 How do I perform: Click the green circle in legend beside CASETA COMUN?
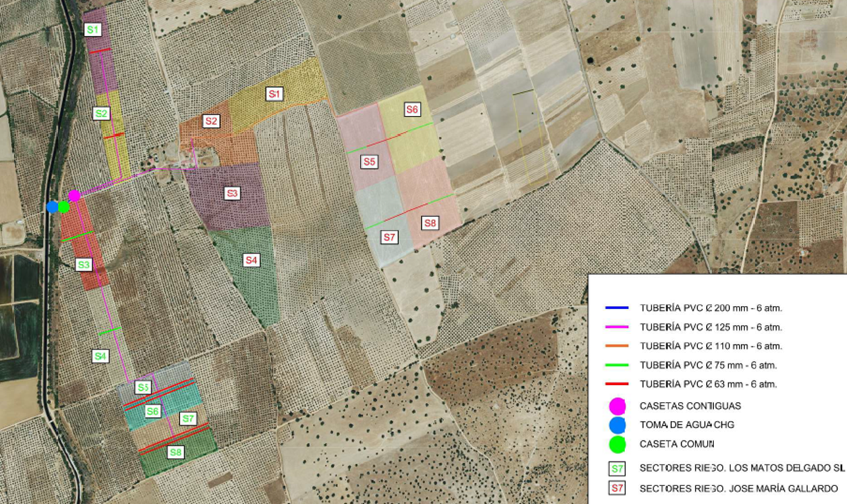(617, 444)
